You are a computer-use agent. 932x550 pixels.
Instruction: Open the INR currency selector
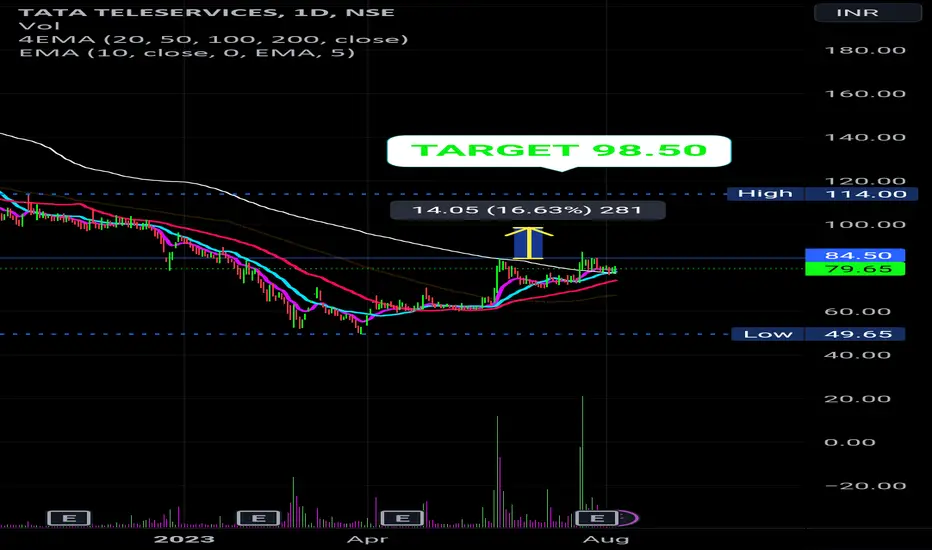[867, 12]
